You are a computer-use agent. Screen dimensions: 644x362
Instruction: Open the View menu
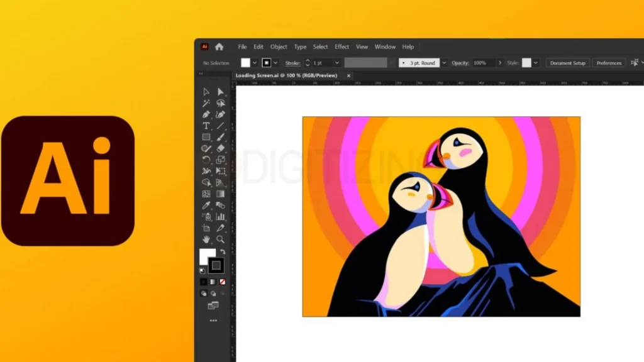[x=362, y=47]
